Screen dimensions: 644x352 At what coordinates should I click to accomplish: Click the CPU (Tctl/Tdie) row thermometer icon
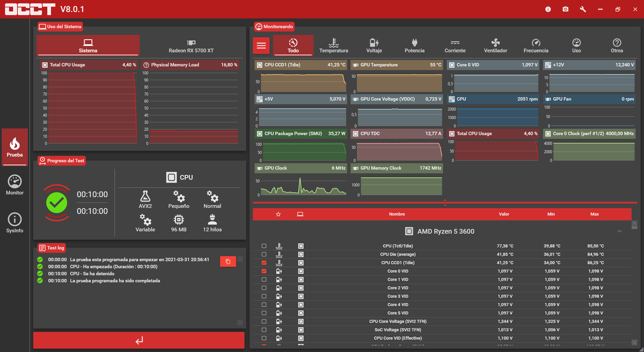[x=279, y=246]
